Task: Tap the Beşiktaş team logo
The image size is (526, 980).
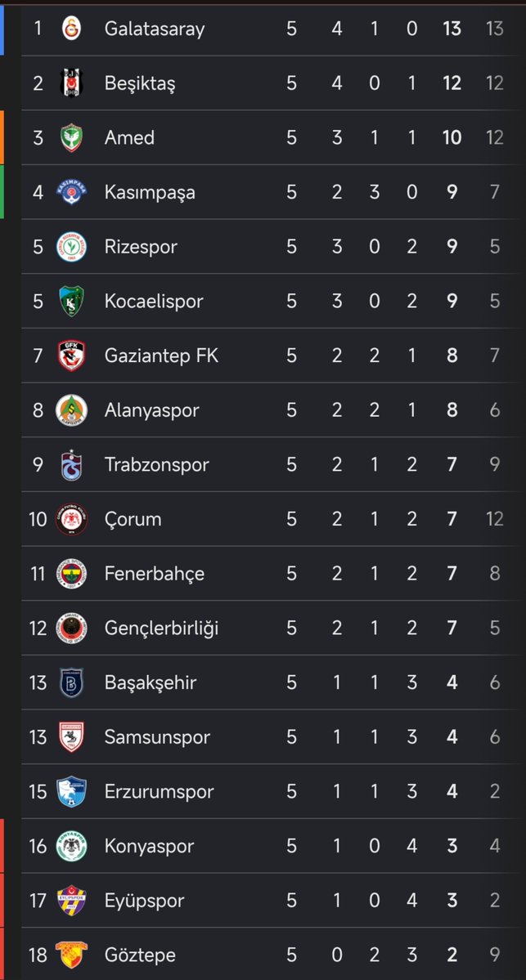Action: click(71, 83)
